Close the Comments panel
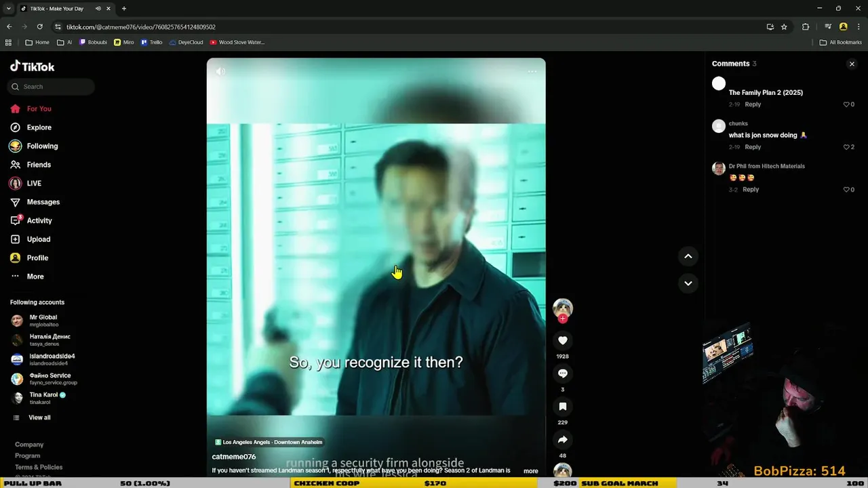 point(852,64)
